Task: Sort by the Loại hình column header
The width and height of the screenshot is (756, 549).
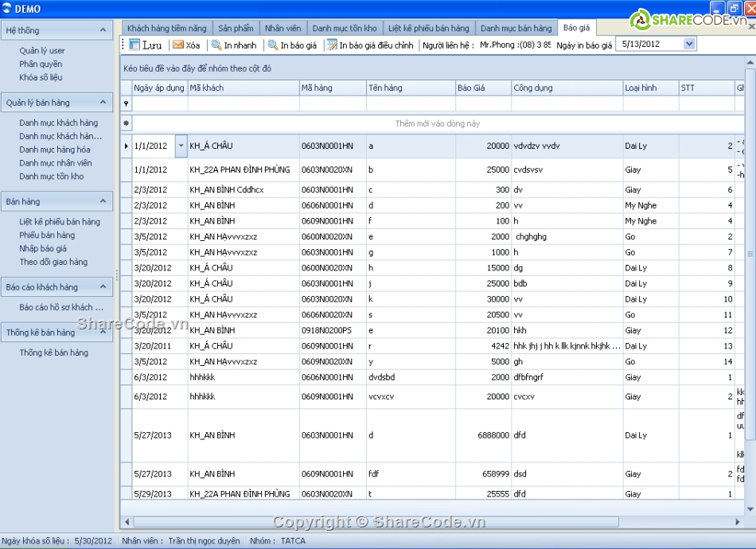Action: click(651, 88)
